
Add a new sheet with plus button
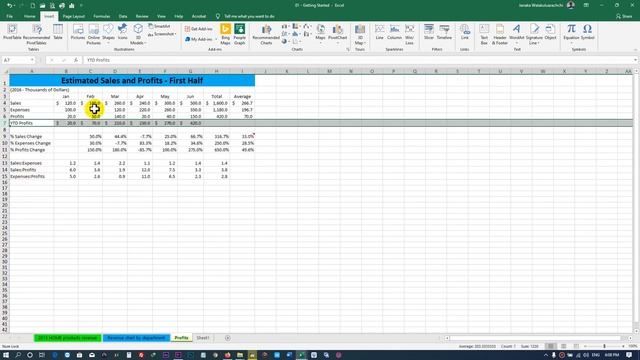click(227, 338)
